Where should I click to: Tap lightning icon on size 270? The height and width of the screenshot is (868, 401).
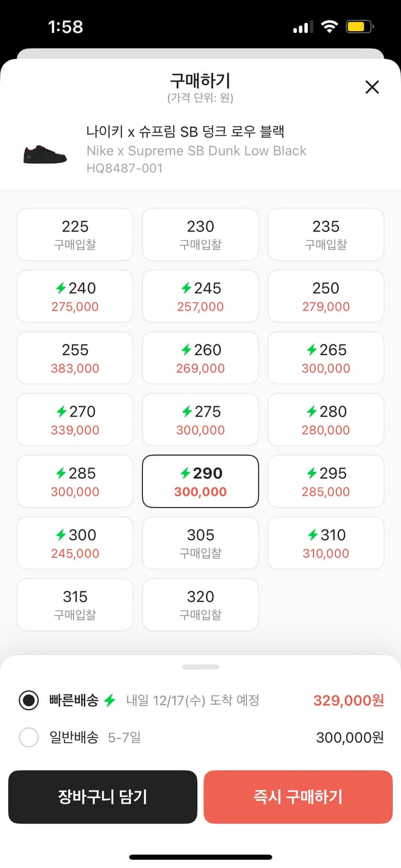(61, 411)
